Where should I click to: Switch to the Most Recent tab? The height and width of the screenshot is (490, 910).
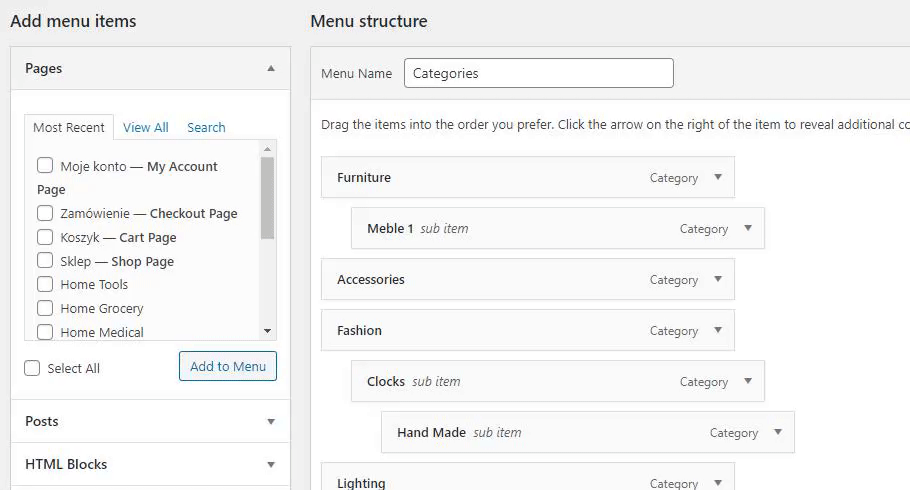point(69,128)
